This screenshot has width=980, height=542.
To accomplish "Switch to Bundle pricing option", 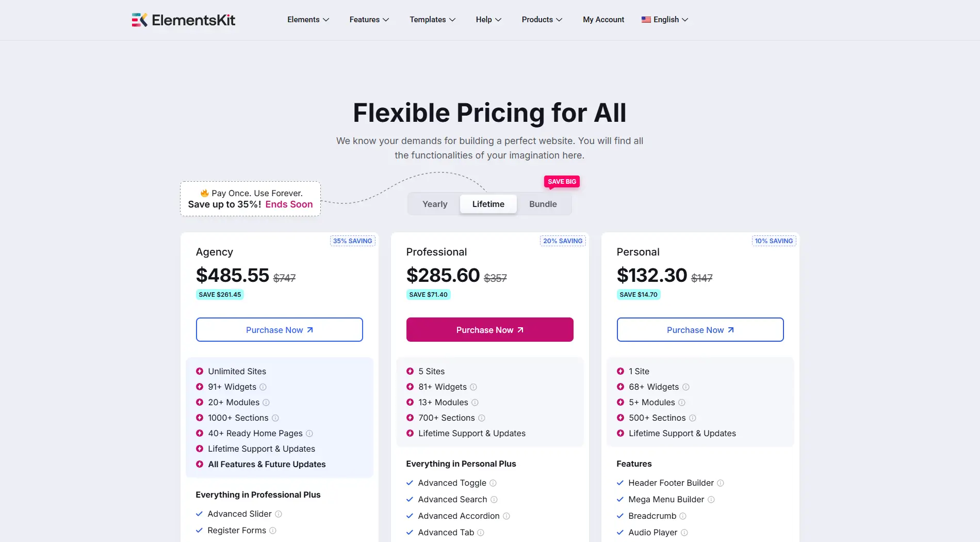I will 543,204.
